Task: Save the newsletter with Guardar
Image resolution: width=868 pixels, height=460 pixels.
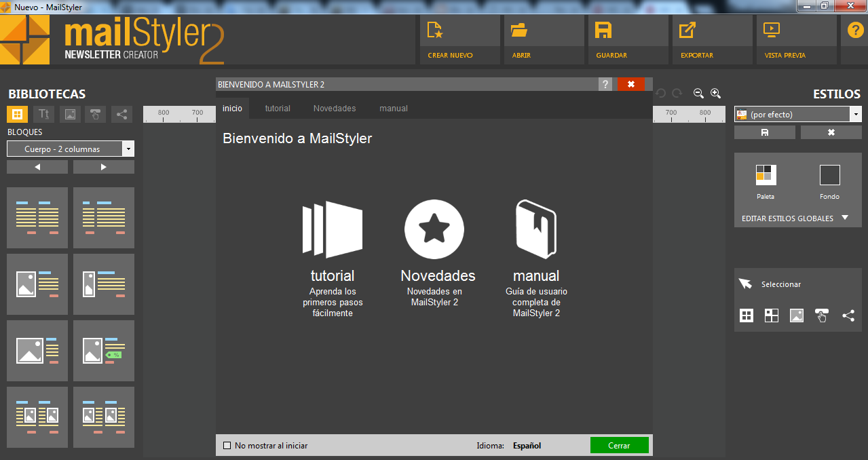Action: click(603, 31)
